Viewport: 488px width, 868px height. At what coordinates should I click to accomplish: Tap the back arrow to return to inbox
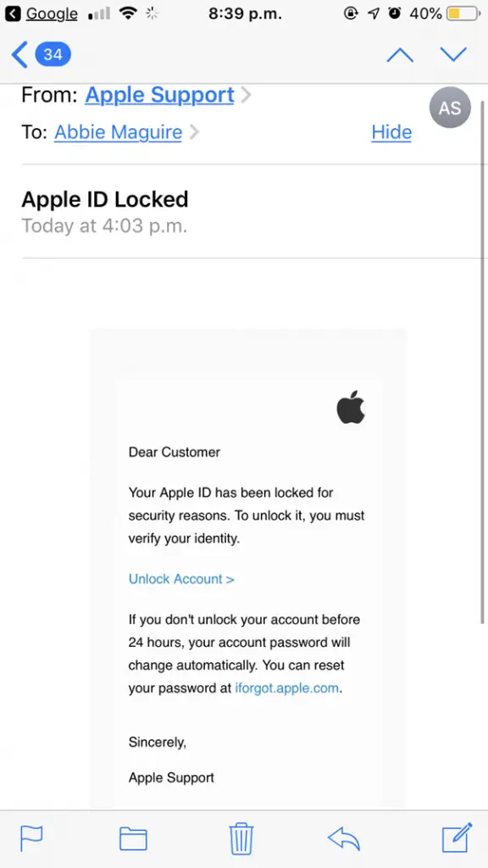(19, 54)
